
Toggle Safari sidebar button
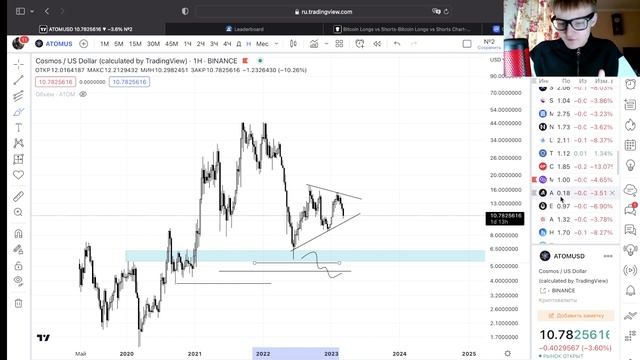20,11
